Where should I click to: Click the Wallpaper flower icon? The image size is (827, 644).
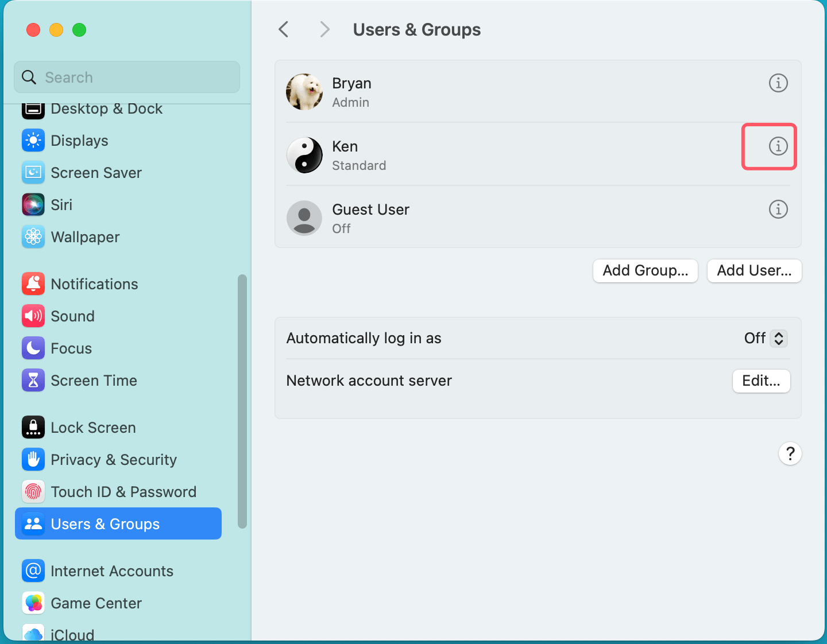[x=33, y=236]
